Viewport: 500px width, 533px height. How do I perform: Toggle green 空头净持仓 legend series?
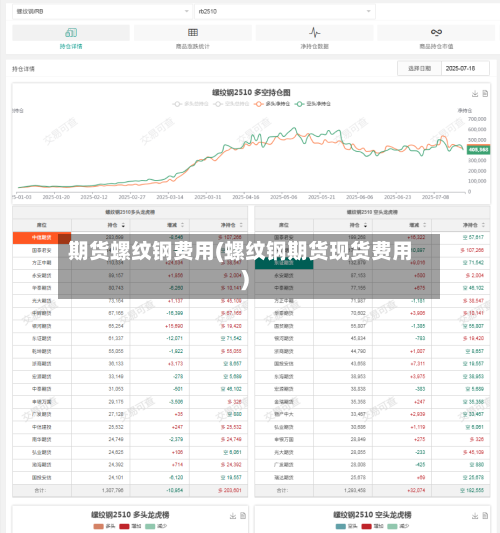click(x=313, y=104)
